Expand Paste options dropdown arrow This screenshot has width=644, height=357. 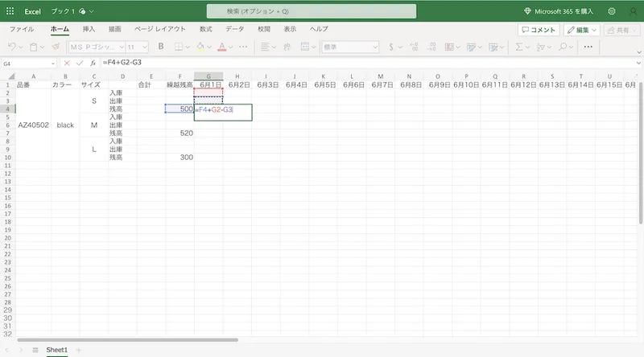click(42, 47)
